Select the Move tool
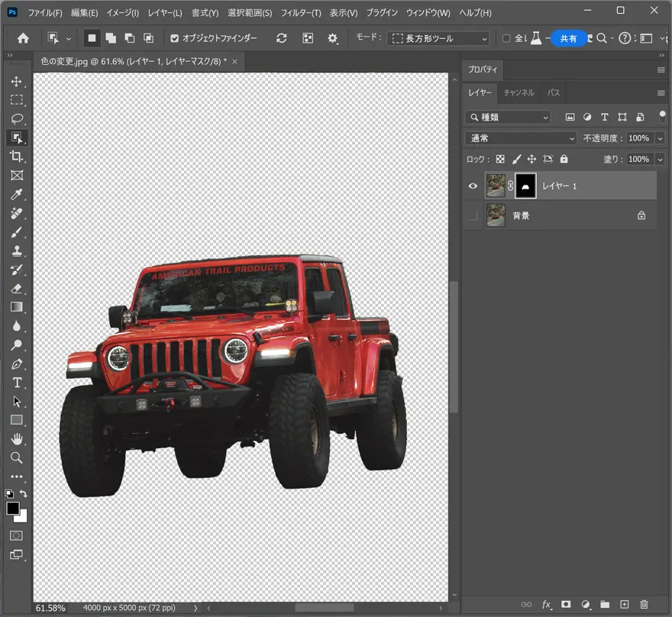This screenshot has height=617, width=672. coord(17,82)
